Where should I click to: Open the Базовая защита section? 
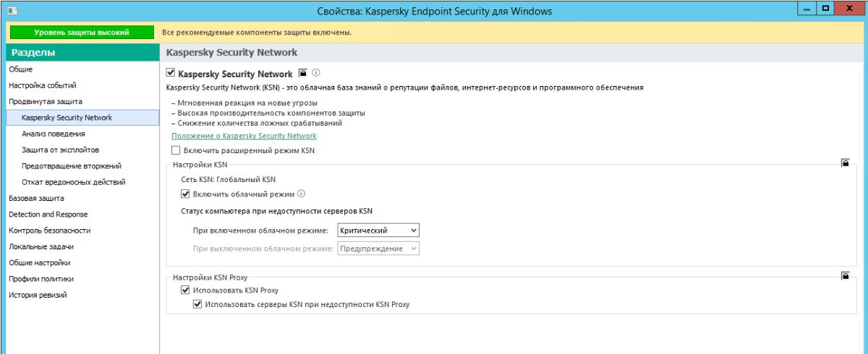click(x=36, y=198)
